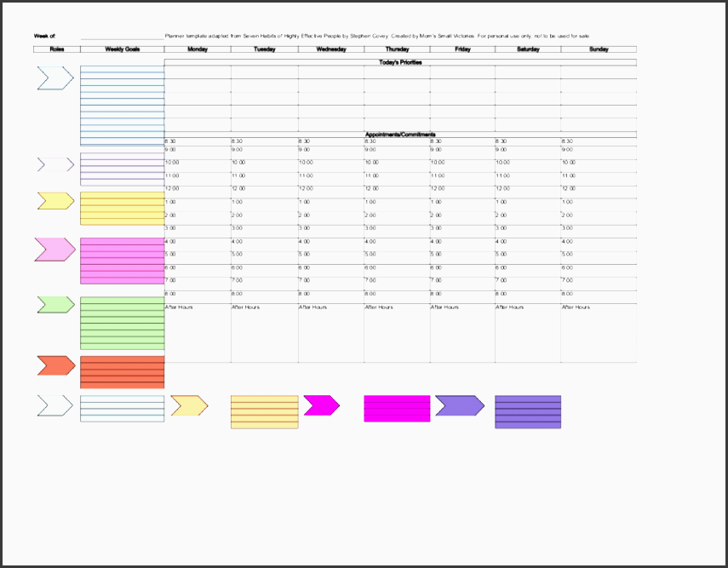Click the tan chevron in the bottom row
728x568 pixels.
coord(189,405)
